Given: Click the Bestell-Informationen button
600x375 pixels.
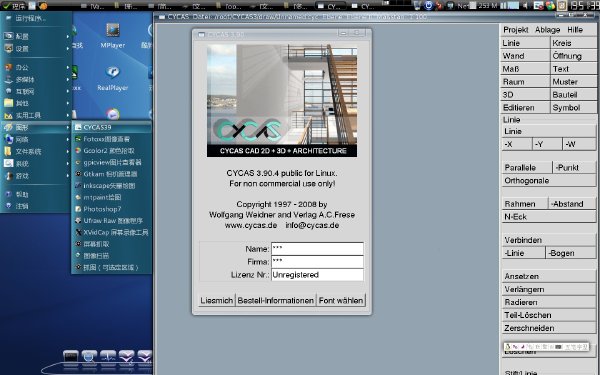Looking at the screenshot, I should click(276, 300).
